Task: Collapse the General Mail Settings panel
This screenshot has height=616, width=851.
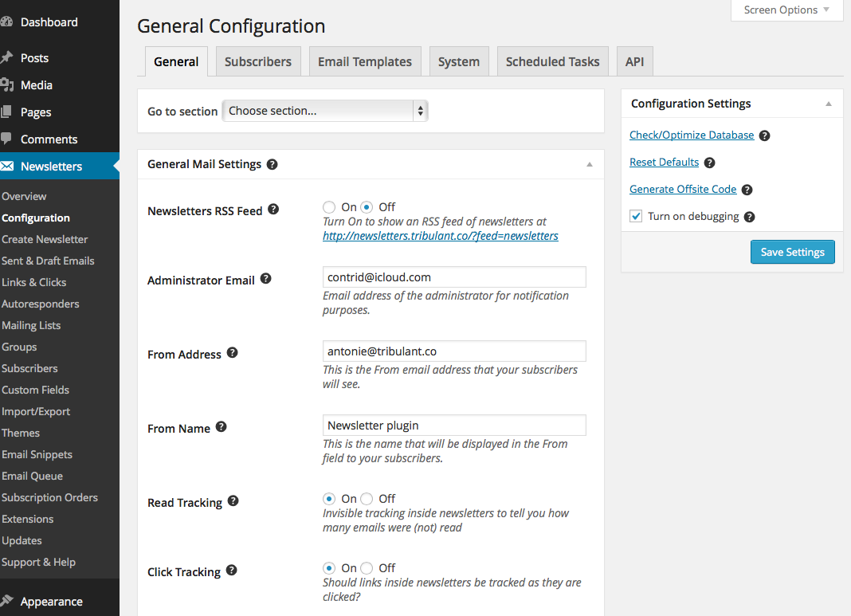Action: coord(590,164)
